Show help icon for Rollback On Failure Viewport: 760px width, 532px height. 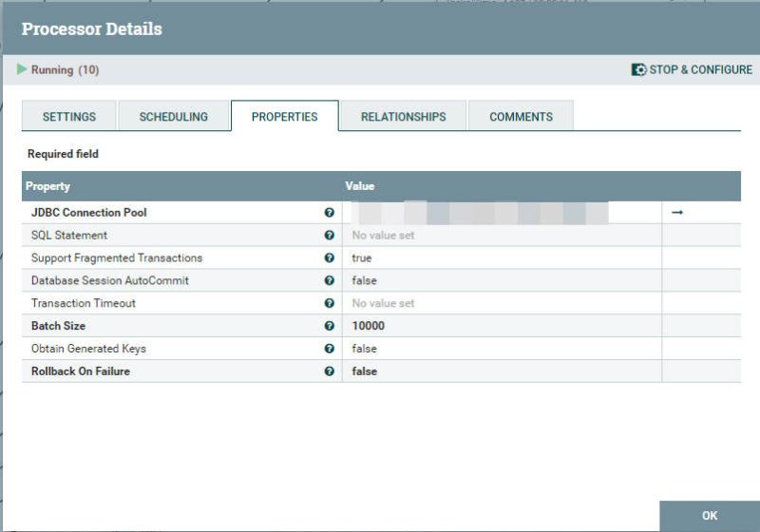[x=329, y=371]
